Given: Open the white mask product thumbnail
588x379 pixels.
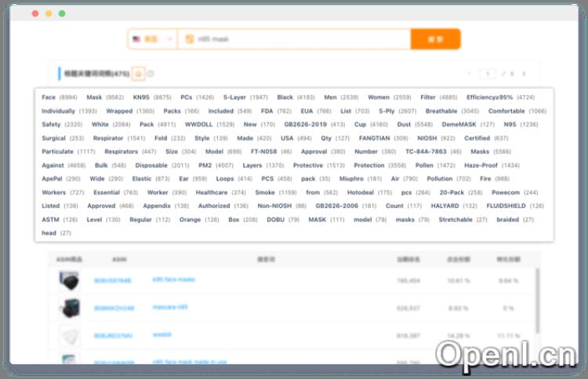Looking at the screenshot, I should tap(70, 335).
